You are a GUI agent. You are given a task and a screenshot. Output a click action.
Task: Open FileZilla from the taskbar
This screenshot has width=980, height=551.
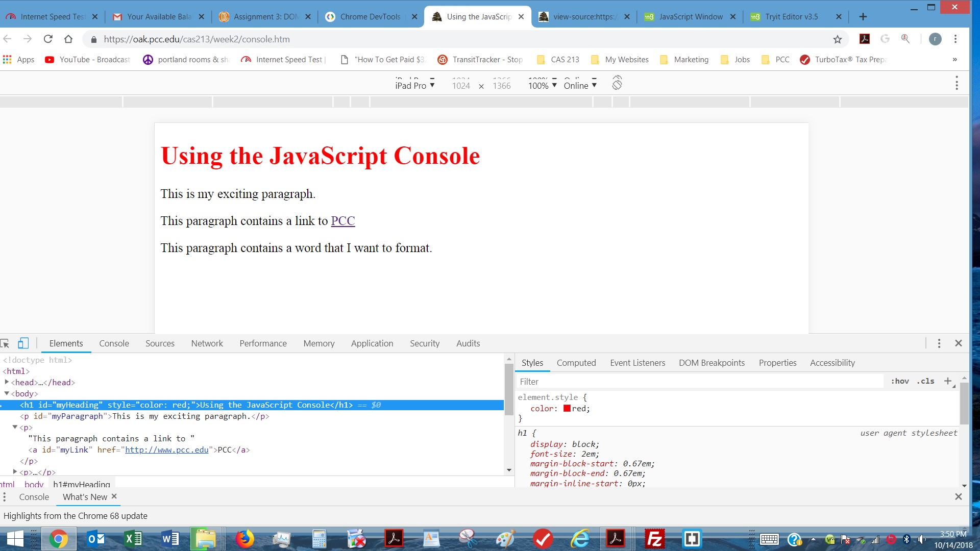click(x=654, y=539)
